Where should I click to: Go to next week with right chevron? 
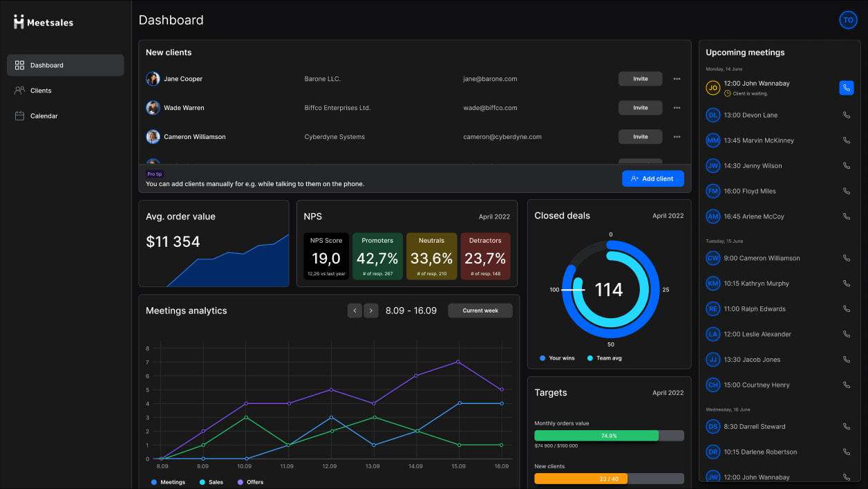[x=371, y=311]
